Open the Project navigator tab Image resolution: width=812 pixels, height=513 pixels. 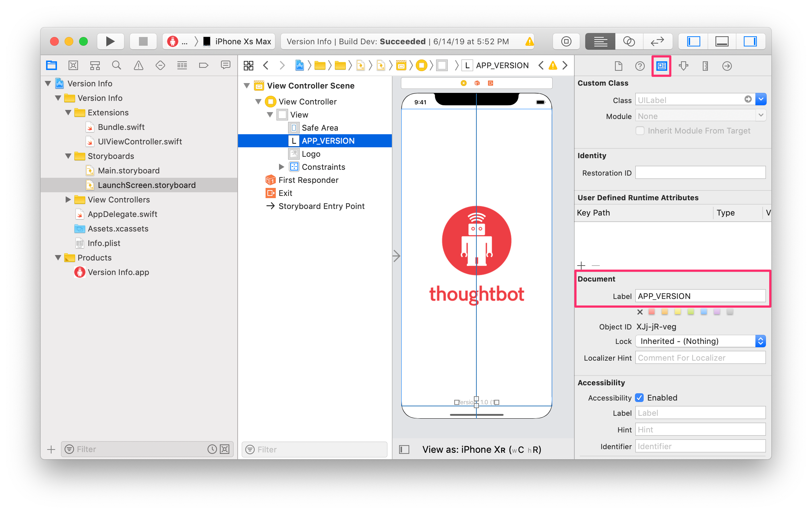(x=52, y=65)
